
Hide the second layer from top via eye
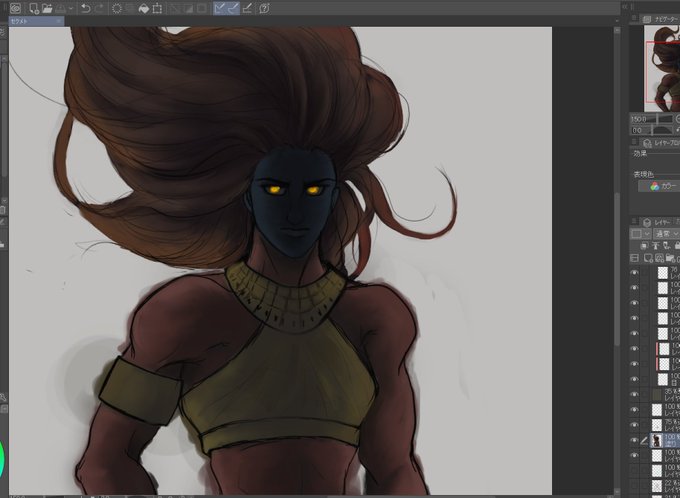point(634,288)
